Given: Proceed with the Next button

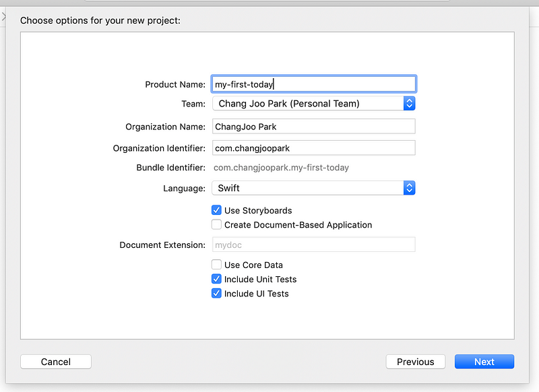Looking at the screenshot, I should pyautogui.click(x=484, y=362).
